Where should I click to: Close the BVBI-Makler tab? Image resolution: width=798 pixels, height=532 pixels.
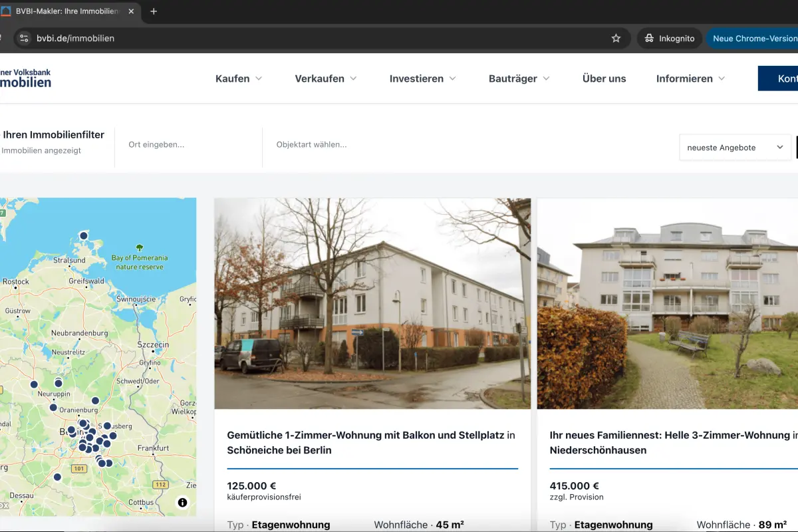[130, 11]
